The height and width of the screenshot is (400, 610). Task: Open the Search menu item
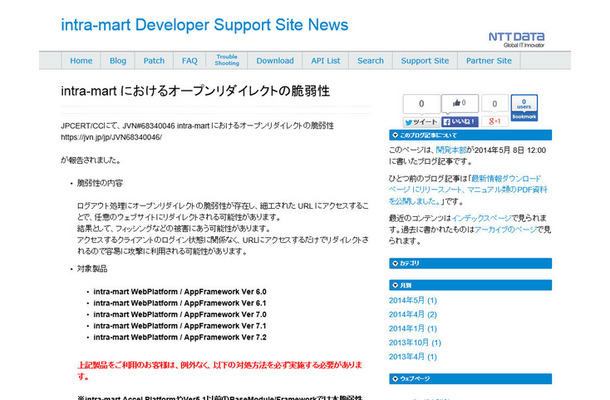(x=370, y=61)
